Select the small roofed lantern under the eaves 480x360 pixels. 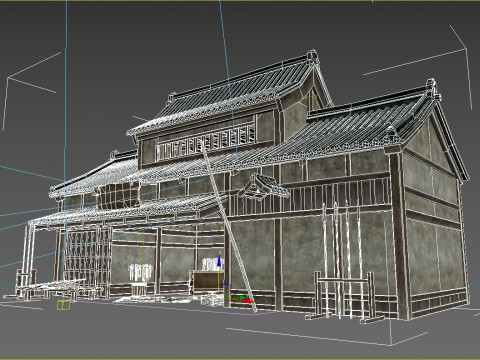click(x=263, y=187)
